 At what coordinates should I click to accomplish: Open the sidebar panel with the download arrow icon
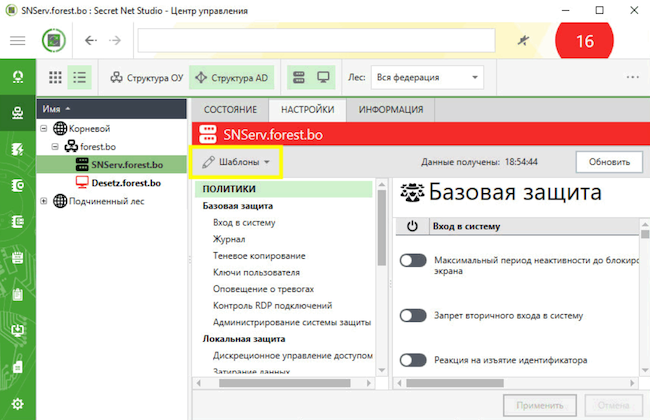(x=18, y=330)
